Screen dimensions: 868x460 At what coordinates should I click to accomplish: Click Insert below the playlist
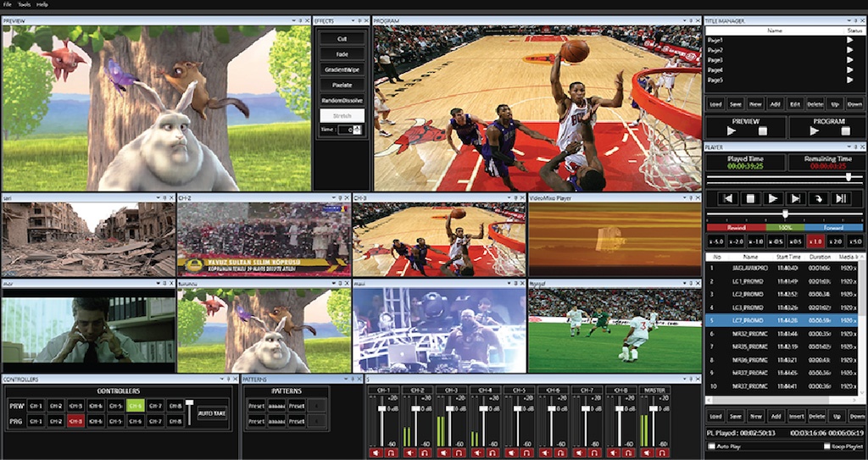pyautogui.click(x=795, y=416)
